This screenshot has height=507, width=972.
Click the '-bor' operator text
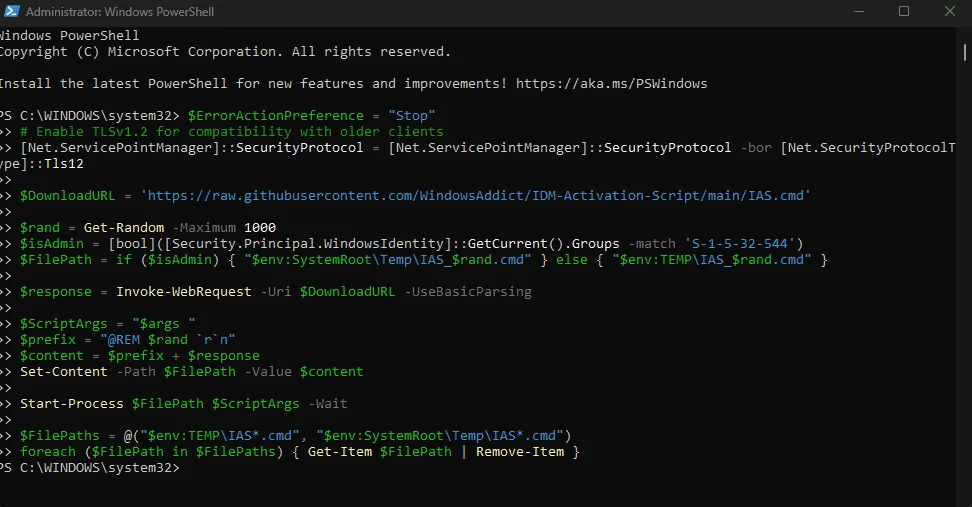(756, 148)
